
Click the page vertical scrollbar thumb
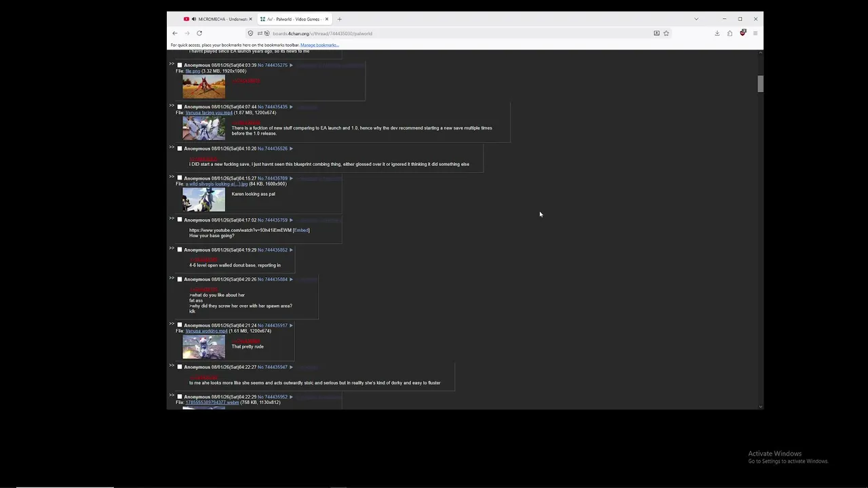click(760, 84)
